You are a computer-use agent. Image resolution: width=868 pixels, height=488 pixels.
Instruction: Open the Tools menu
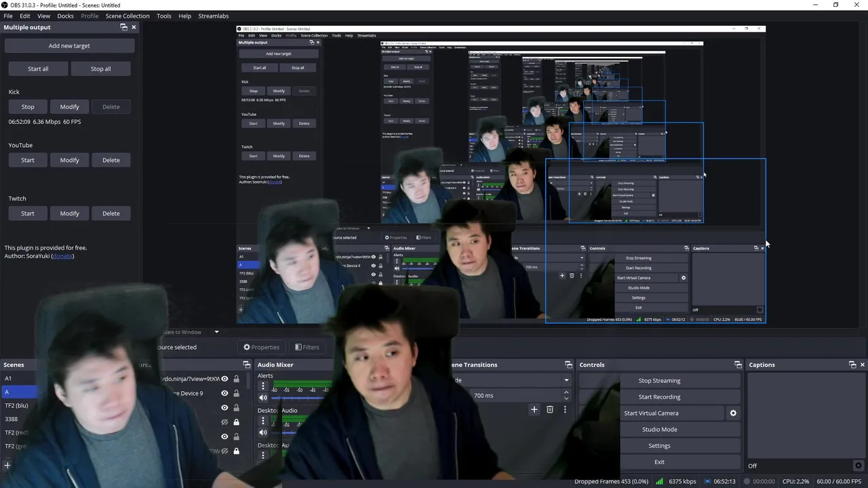164,16
